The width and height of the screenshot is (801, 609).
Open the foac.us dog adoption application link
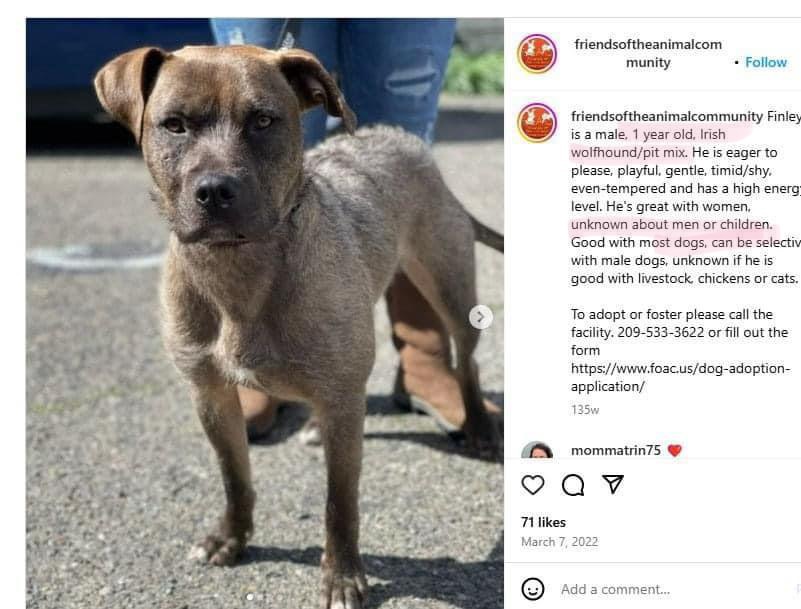click(x=680, y=377)
